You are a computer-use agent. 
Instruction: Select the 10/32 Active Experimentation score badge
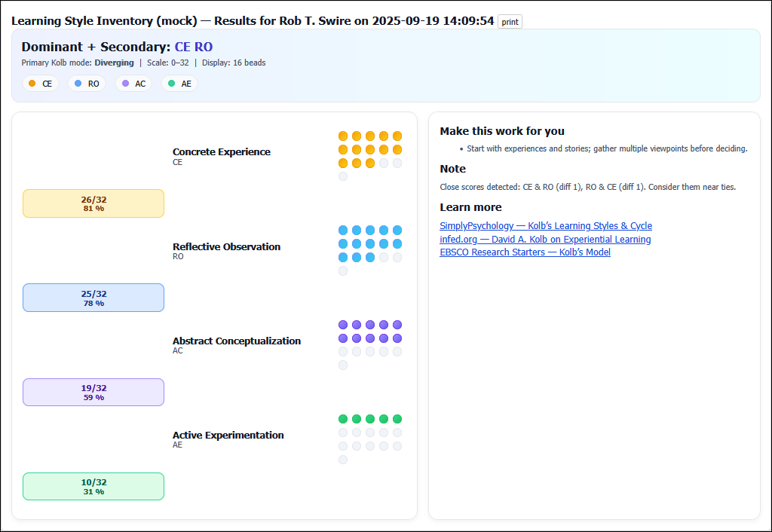93,487
